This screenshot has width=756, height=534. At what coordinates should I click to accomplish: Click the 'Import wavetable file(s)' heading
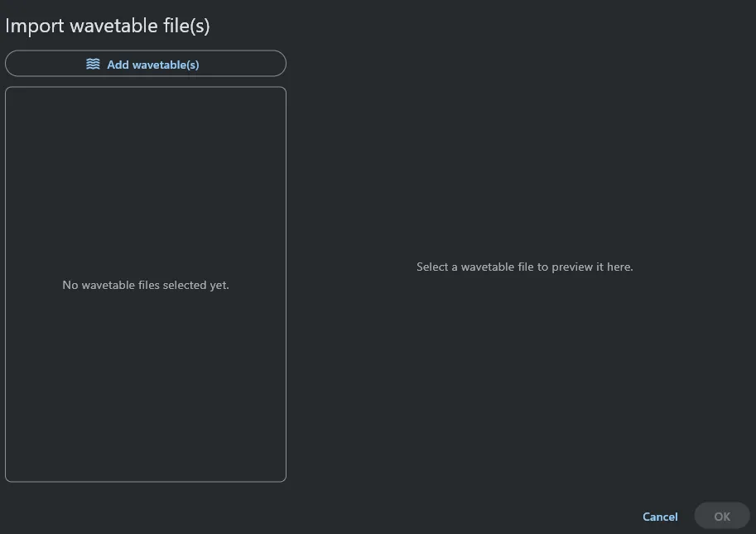[x=108, y=26]
